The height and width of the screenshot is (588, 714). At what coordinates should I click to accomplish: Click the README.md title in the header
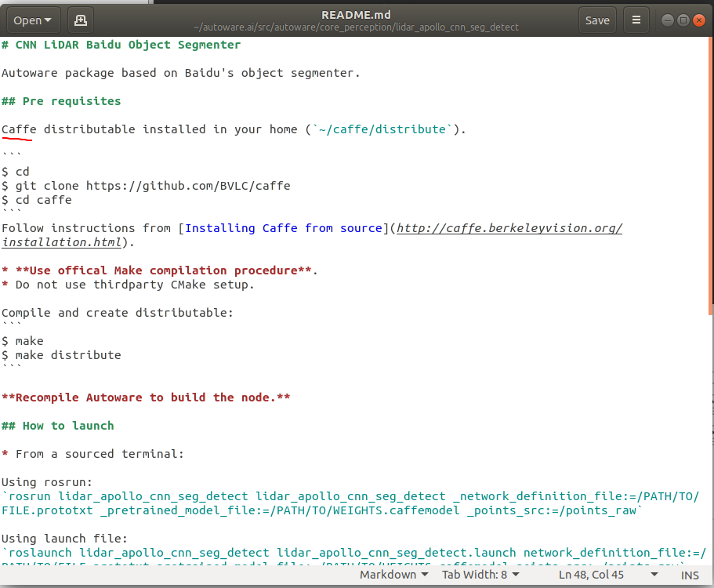[x=356, y=15]
